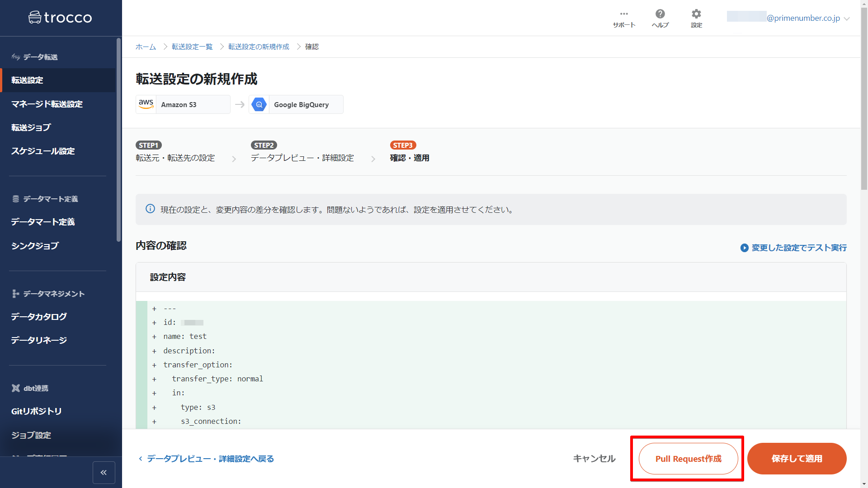Click the Pull Request作成 button

click(x=688, y=459)
